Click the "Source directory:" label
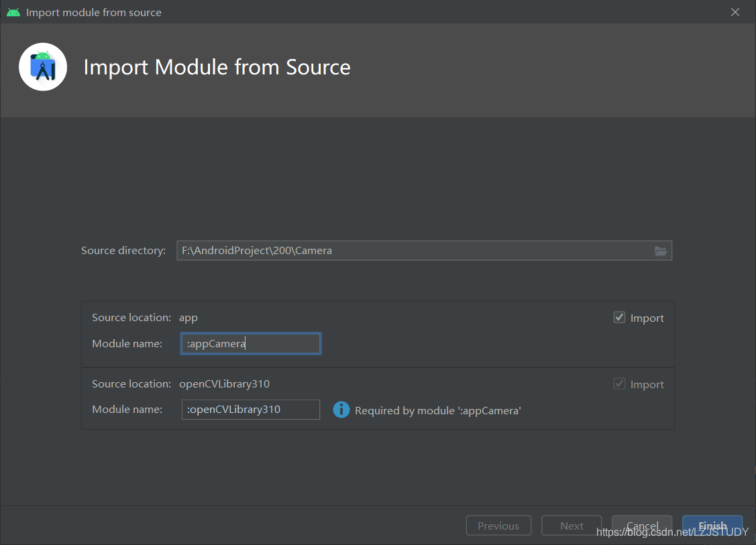The height and width of the screenshot is (545, 756). point(123,251)
